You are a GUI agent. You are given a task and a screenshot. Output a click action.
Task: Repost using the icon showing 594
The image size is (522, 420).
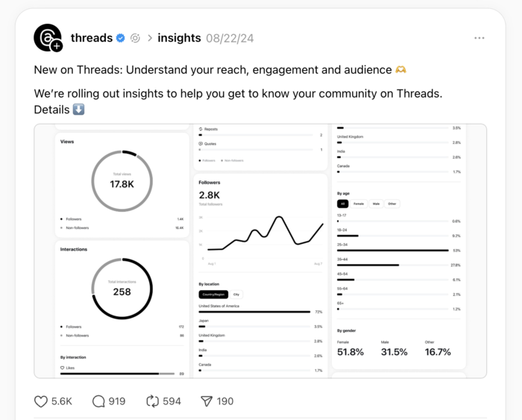pyautogui.click(x=153, y=401)
